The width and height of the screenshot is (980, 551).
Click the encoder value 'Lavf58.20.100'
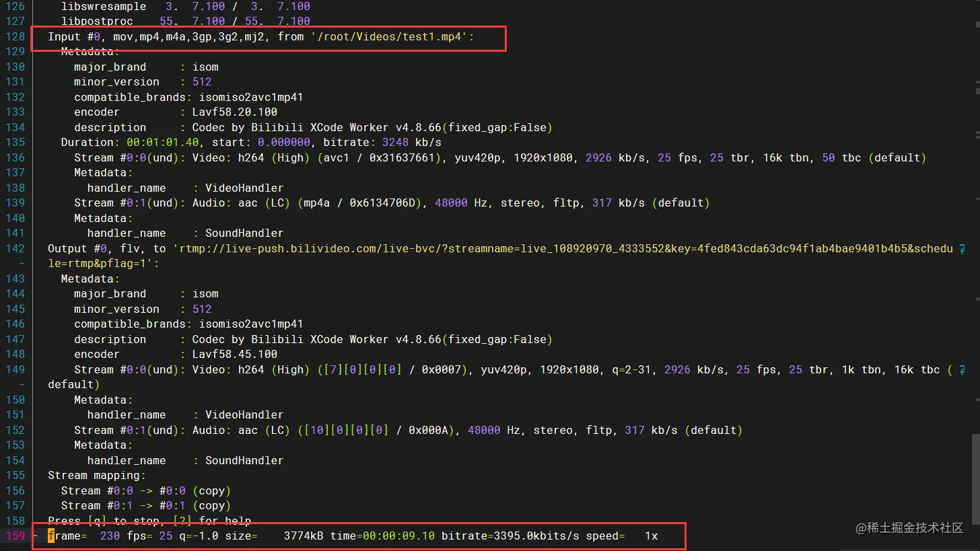[x=235, y=112]
